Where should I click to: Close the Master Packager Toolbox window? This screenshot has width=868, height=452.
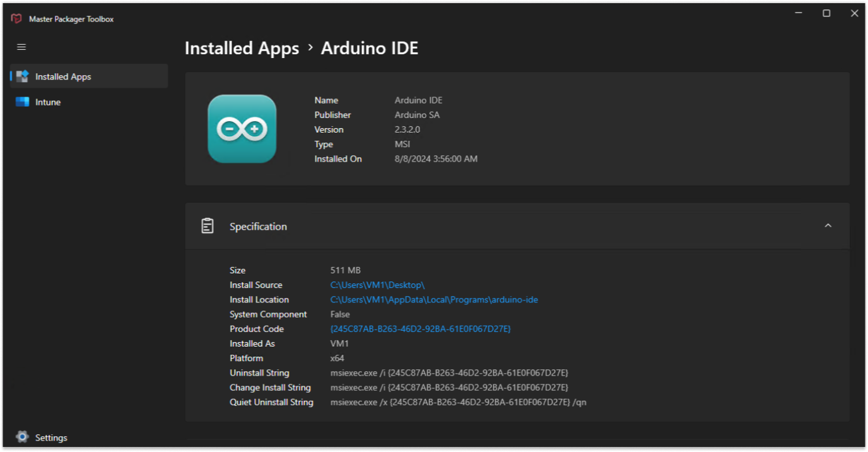[854, 13]
